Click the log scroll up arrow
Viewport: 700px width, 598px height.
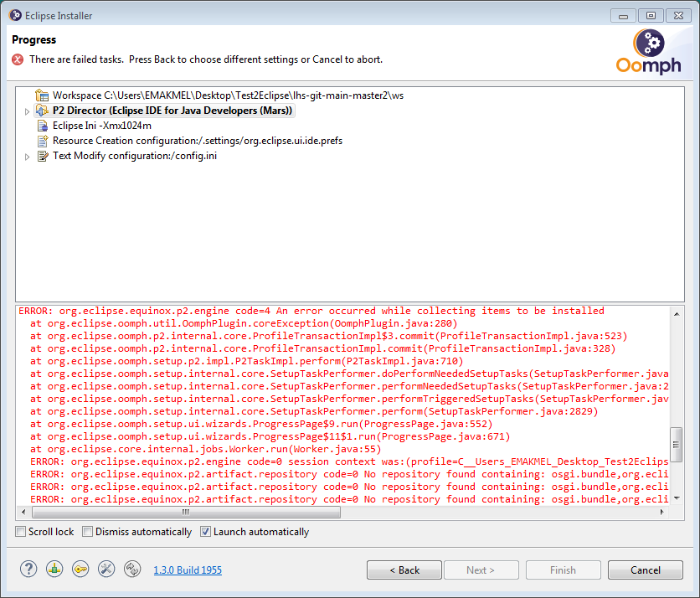(677, 314)
